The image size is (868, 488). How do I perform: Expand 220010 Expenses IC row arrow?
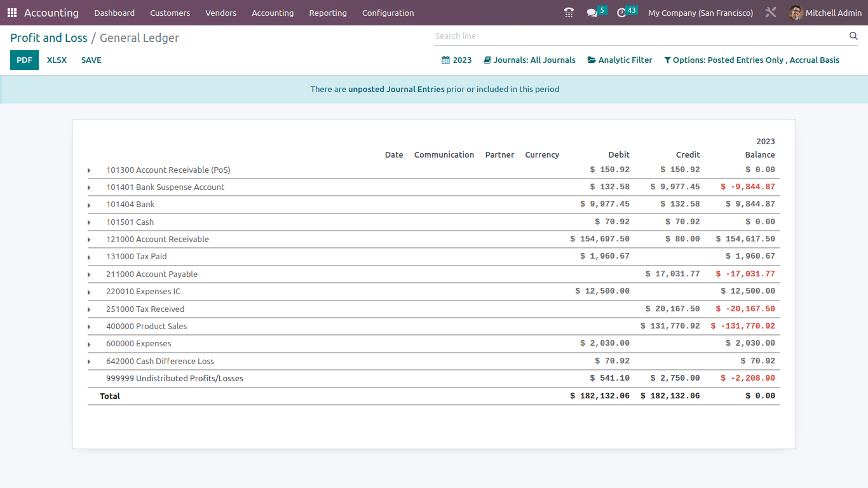point(89,292)
